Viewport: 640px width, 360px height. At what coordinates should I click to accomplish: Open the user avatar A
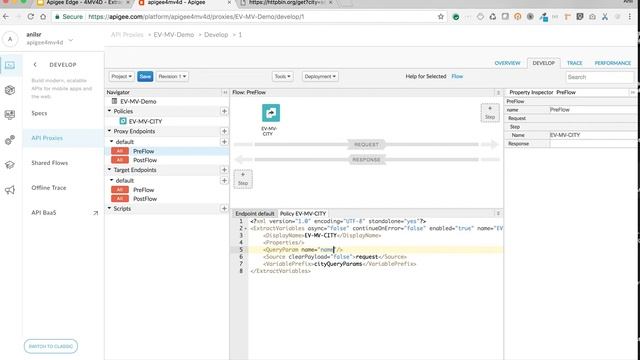[10, 39]
